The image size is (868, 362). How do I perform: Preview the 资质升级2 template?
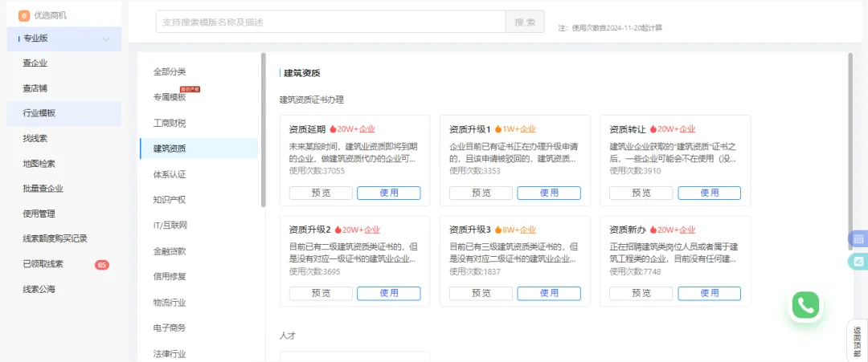pos(321,294)
